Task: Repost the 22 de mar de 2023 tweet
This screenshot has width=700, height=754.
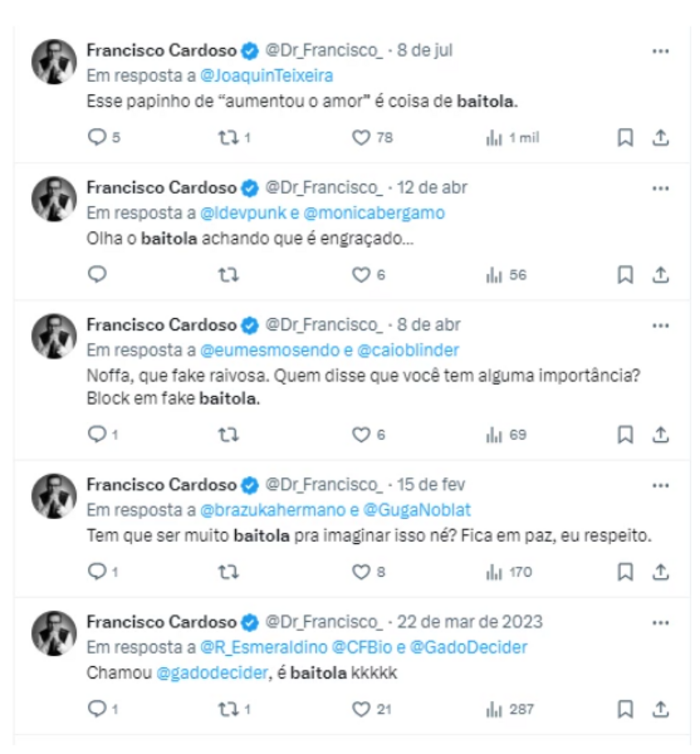Action: (228, 709)
